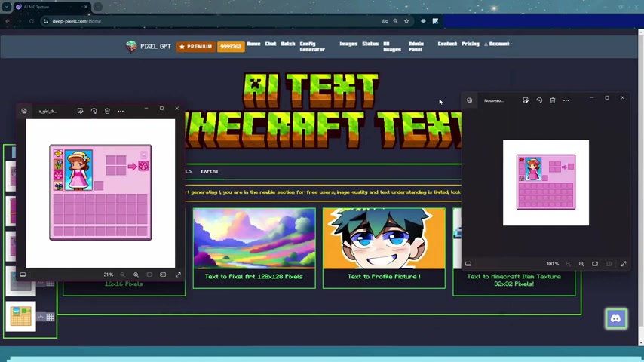This screenshot has width=644, height=362.
Task: Open the Pricing page
Action: coord(471,44)
